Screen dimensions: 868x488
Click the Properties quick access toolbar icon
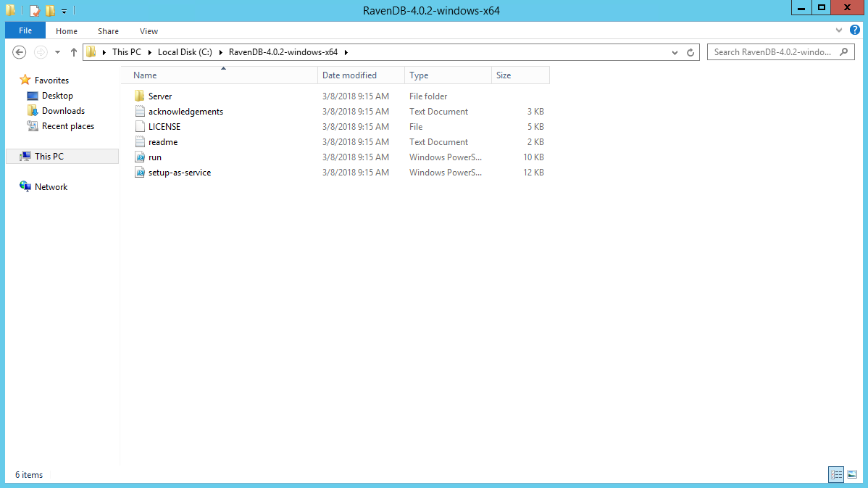click(35, 11)
